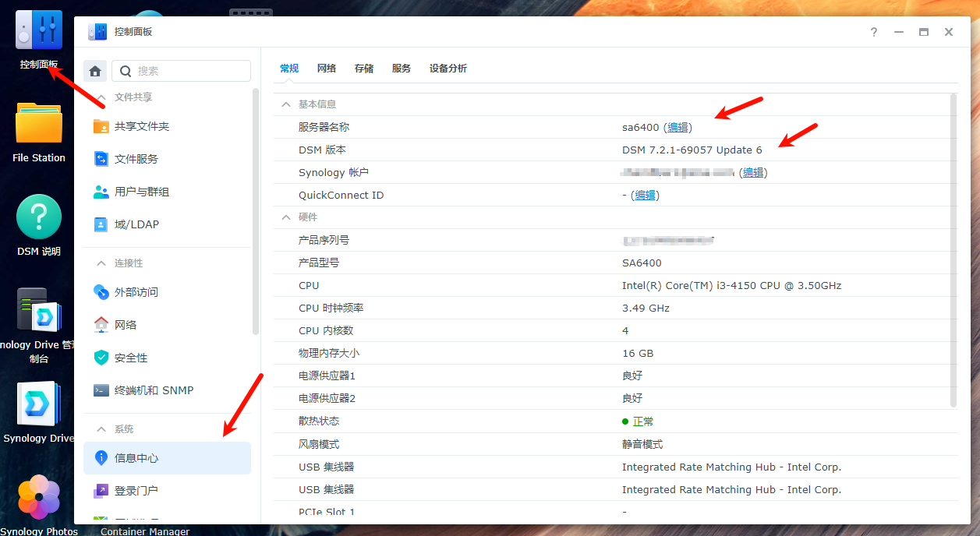
Task: Switch to the 设备分析 tab
Action: coord(448,69)
